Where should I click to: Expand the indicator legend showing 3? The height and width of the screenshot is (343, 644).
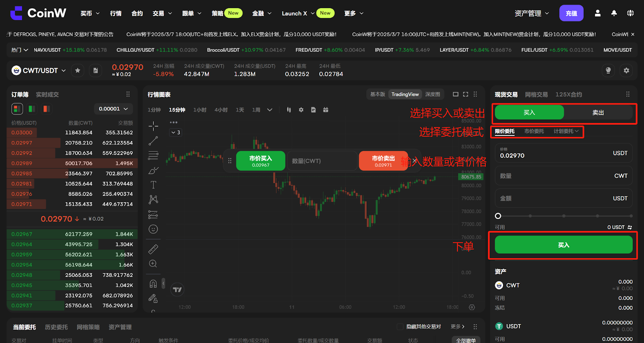[176, 132]
